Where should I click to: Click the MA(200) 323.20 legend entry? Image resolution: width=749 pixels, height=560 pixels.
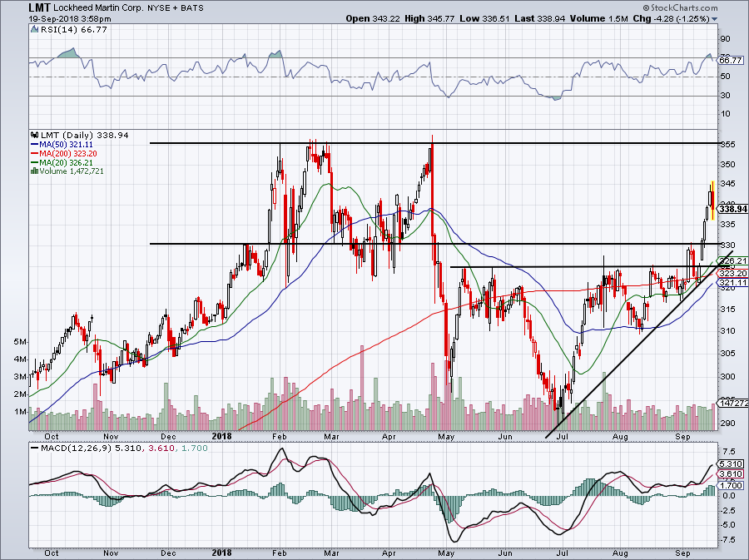coord(68,154)
